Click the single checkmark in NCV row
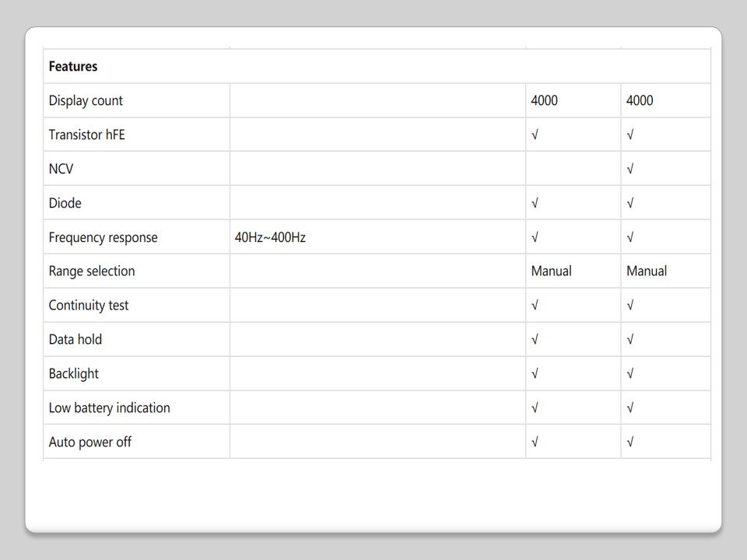Image resolution: width=747 pixels, height=560 pixels. (x=630, y=169)
